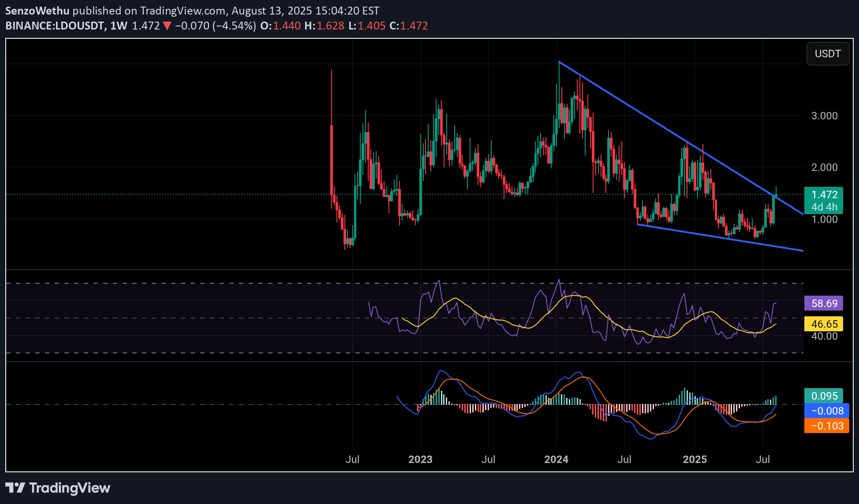Image resolution: width=859 pixels, height=504 pixels.
Task: Click the 1W timeframe label
Action: (119, 26)
